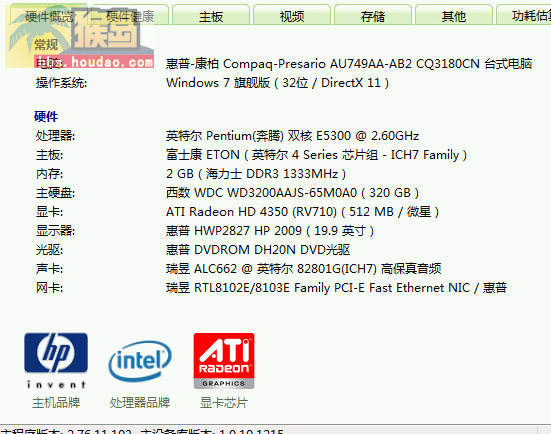Click the 声卡 field label
The height and width of the screenshot is (434, 551).
(49, 268)
